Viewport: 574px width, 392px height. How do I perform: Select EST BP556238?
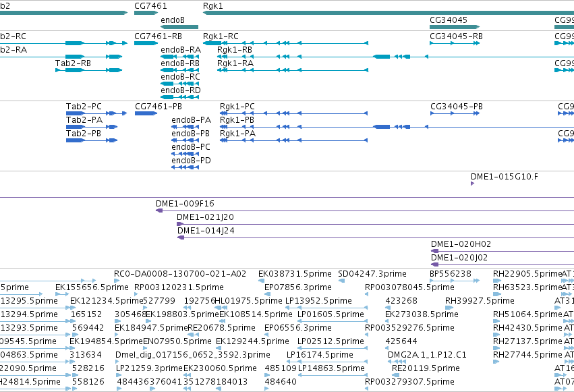tap(451, 274)
